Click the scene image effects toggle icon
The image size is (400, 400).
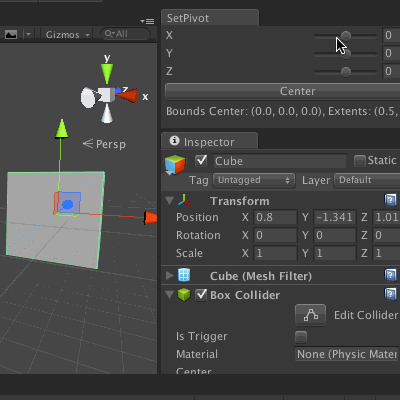click(x=11, y=34)
